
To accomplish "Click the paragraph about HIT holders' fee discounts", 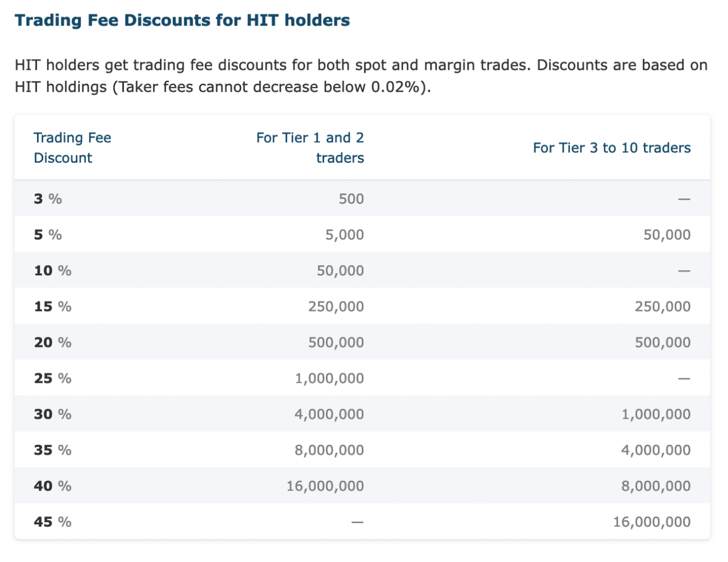I will (361, 76).
